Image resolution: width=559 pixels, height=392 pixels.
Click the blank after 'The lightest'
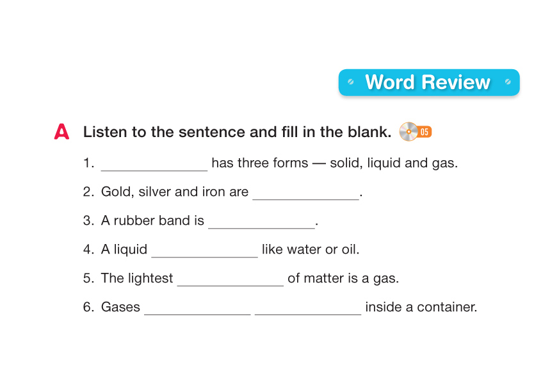tap(230, 279)
